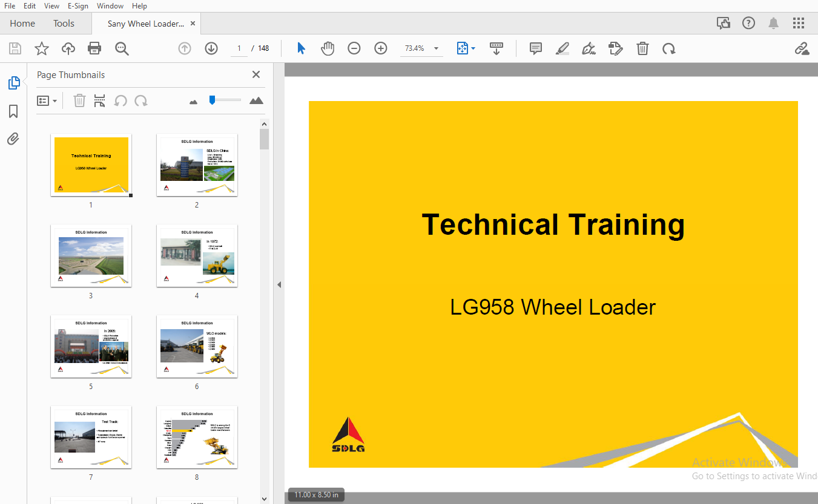Image resolution: width=818 pixels, height=504 pixels.
Task: Open the Page Thumbnails sidebar icon
Action: click(x=13, y=83)
